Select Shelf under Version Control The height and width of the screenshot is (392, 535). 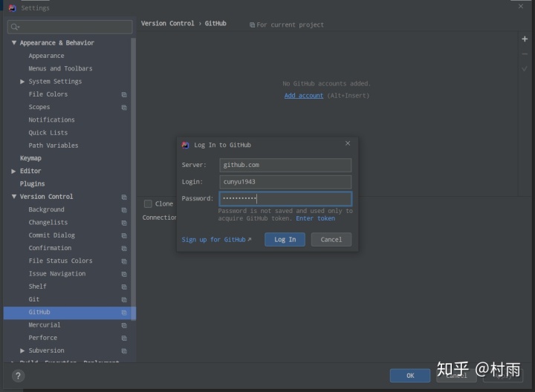pos(38,287)
